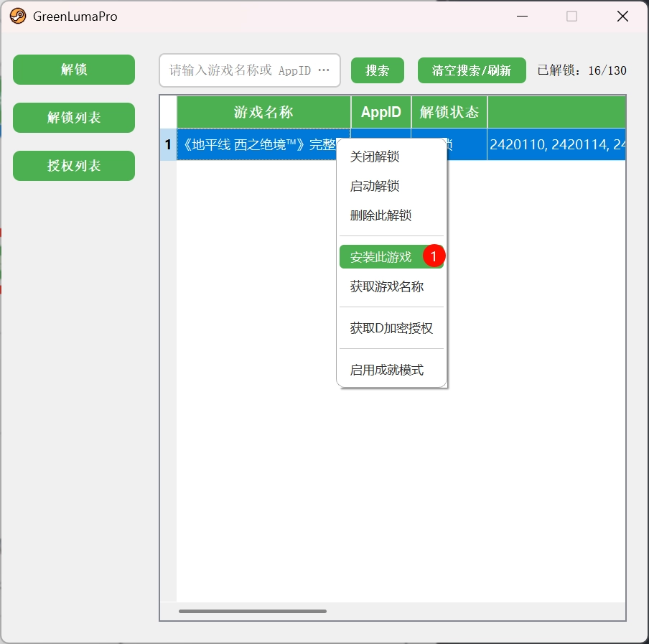Click the 已解锁：16/130 counter text
This screenshot has height=644, width=649.
pos(582,70)
